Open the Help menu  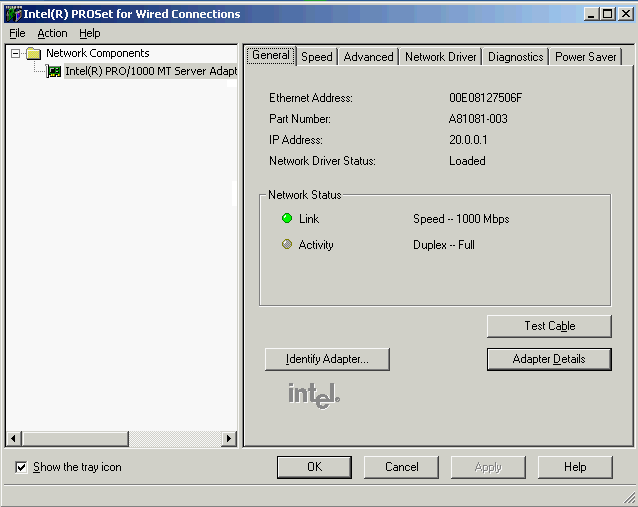(x=90, y=33)
